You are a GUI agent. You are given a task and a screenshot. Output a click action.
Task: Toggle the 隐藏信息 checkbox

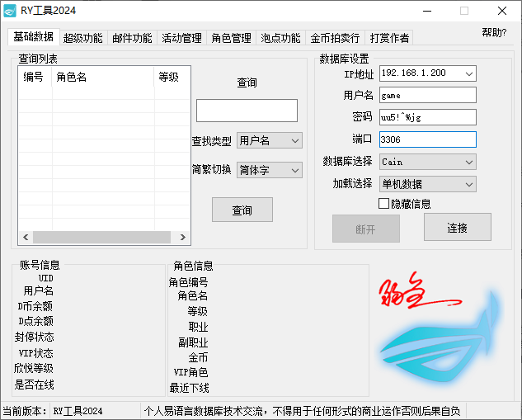(383, 203)
